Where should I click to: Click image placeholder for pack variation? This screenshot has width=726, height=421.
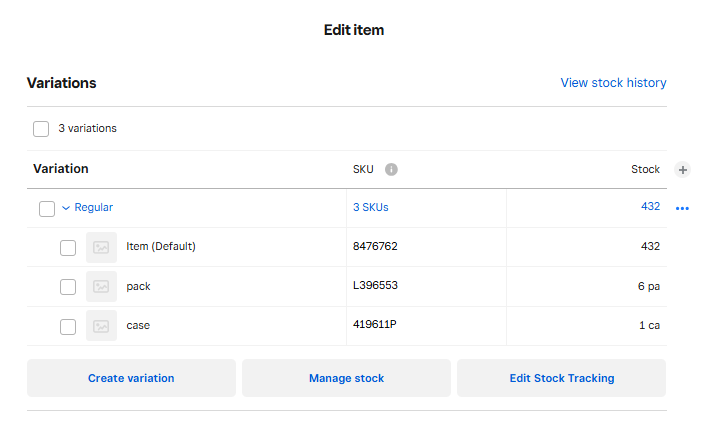101,286
